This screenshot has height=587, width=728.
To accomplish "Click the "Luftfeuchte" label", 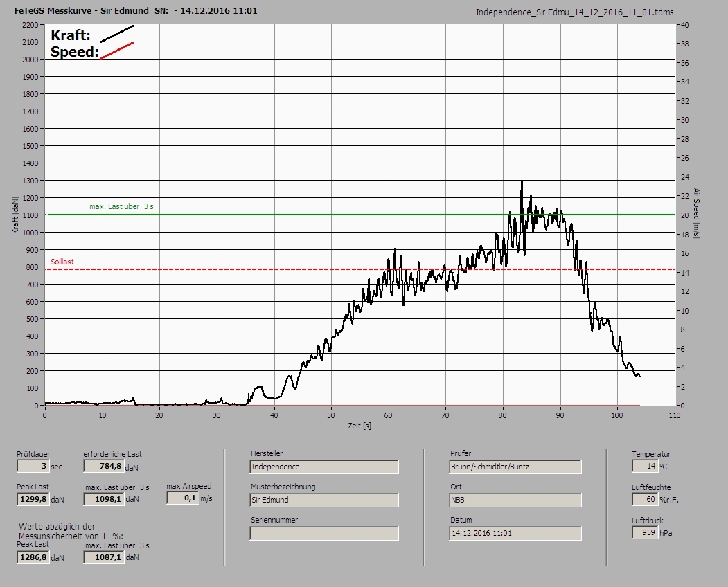I will coord(651,488).
